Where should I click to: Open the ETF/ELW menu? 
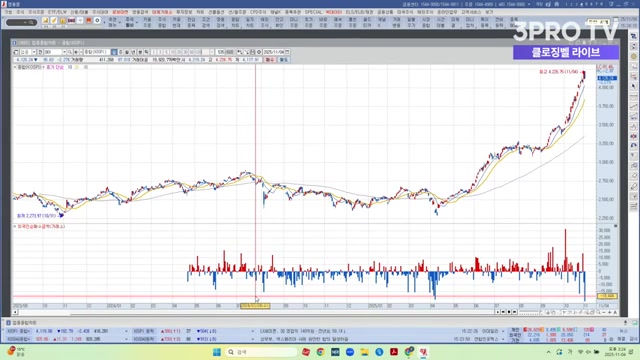(x=57, y=12)
